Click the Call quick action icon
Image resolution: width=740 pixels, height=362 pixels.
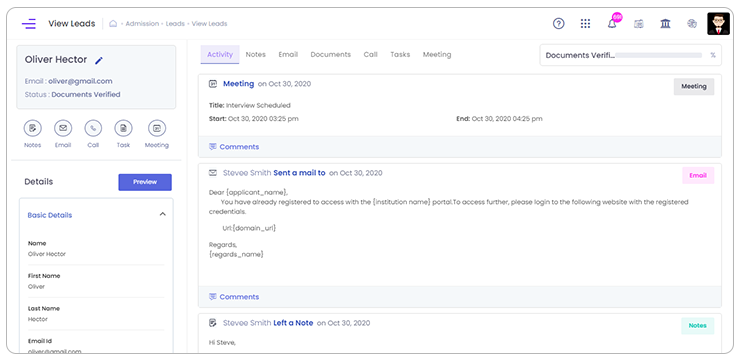[x=93, y=128]
